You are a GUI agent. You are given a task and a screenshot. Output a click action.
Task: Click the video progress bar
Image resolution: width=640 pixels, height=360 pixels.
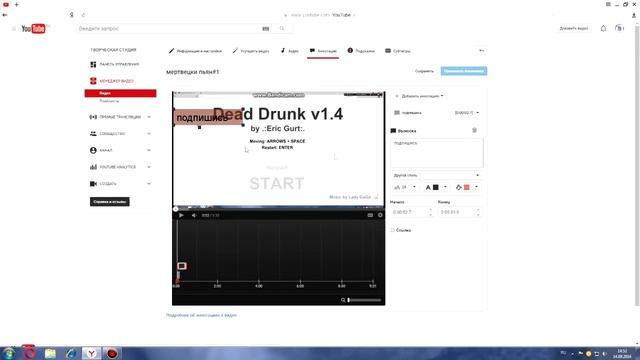(x=278, y=209)
